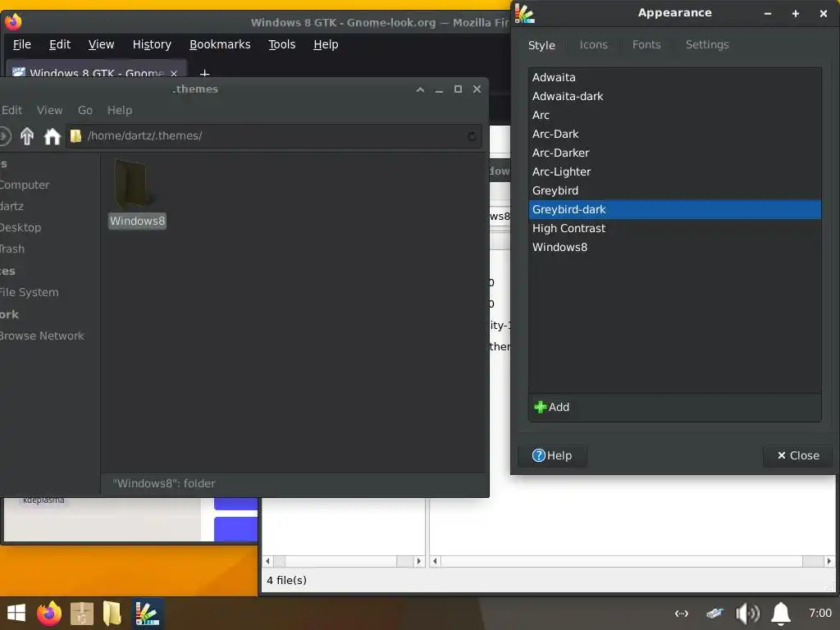Open Trash in file manager sidebar
This screenshot has width=840, height=630.
(12, 249)
